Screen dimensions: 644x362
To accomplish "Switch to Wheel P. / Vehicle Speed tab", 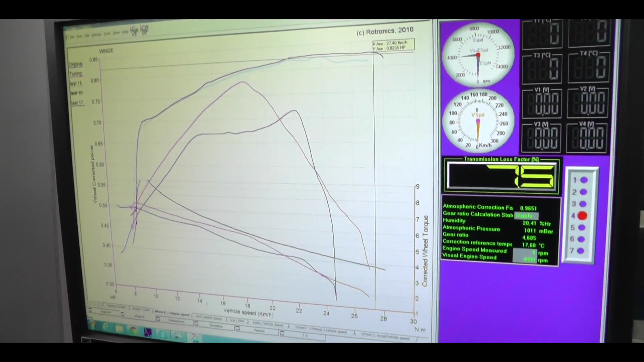I will [172, 313].
